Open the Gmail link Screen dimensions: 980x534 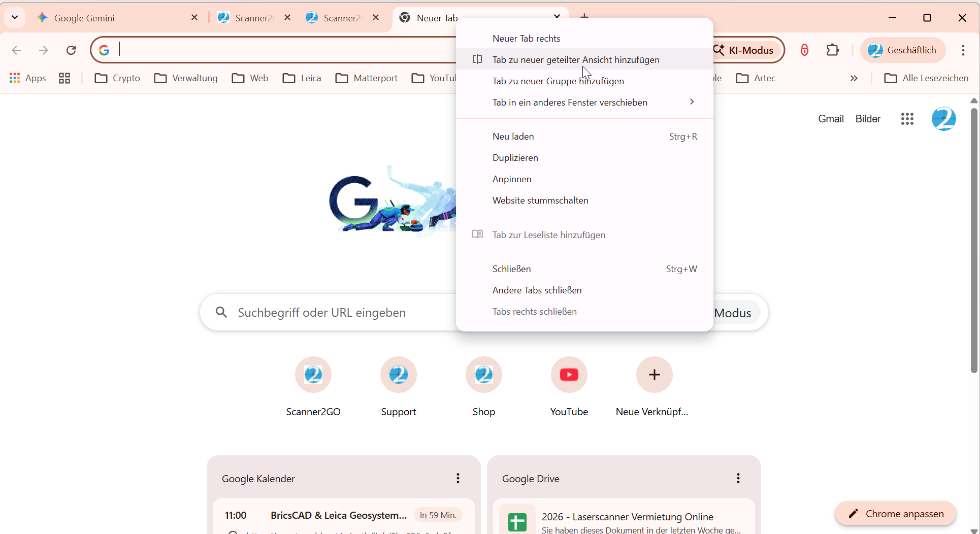[831, 119]
